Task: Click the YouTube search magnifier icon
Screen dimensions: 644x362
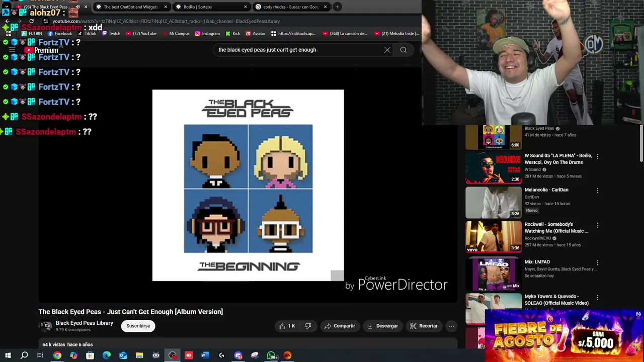Action: click(x=403, y=50)
